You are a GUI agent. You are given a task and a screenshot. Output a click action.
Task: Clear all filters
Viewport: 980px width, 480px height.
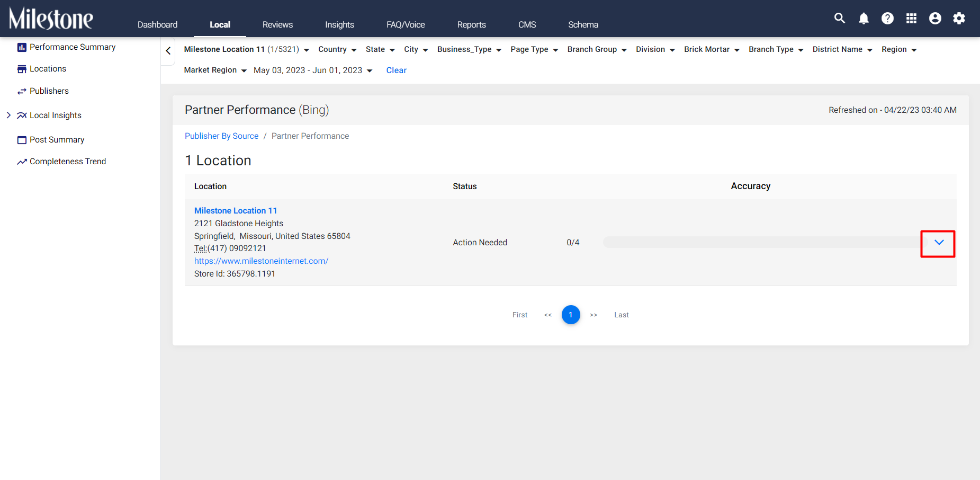396,70
